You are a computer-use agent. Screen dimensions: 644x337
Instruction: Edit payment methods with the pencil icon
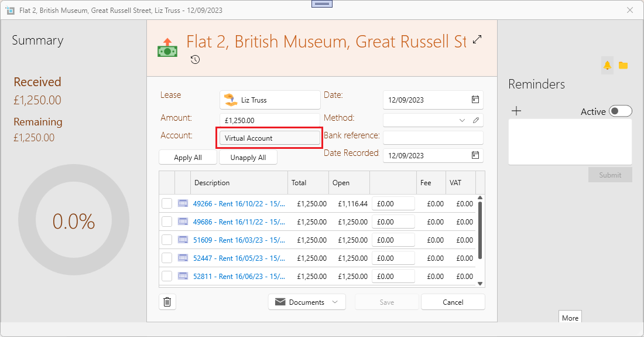(477, 120)
